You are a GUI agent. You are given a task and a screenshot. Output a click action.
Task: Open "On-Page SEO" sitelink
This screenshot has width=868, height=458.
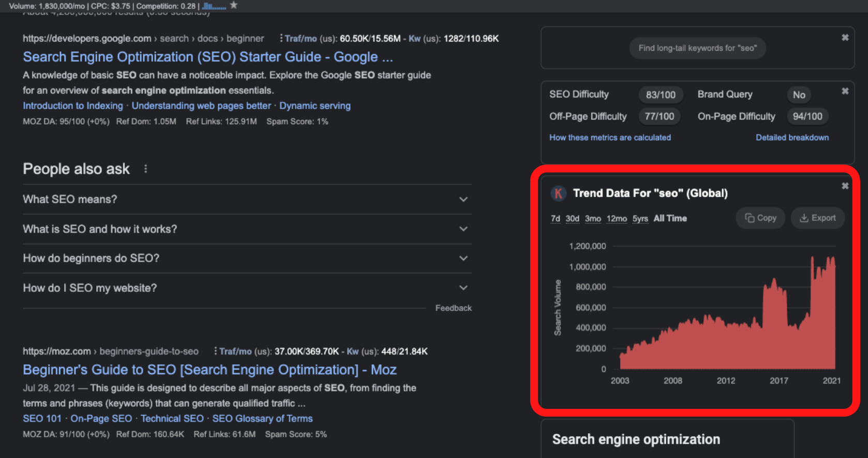click(x=101, y=418)
